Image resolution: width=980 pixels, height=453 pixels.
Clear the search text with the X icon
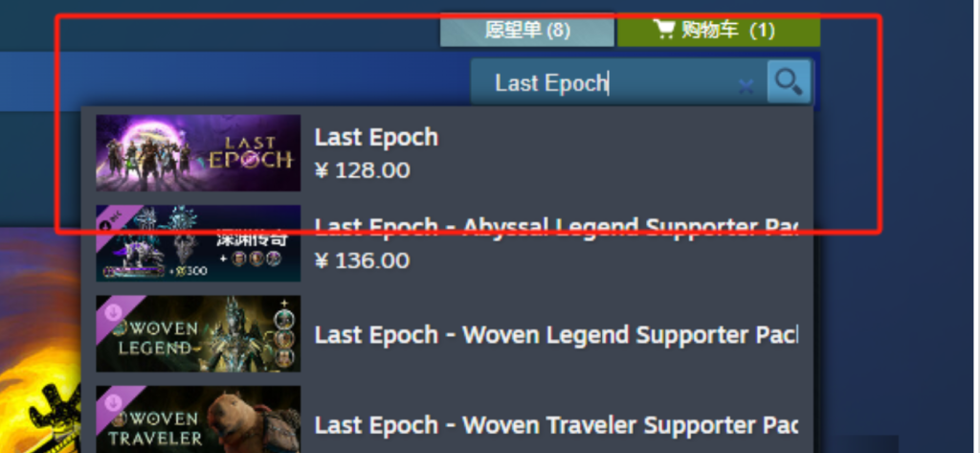pos(746,86)
